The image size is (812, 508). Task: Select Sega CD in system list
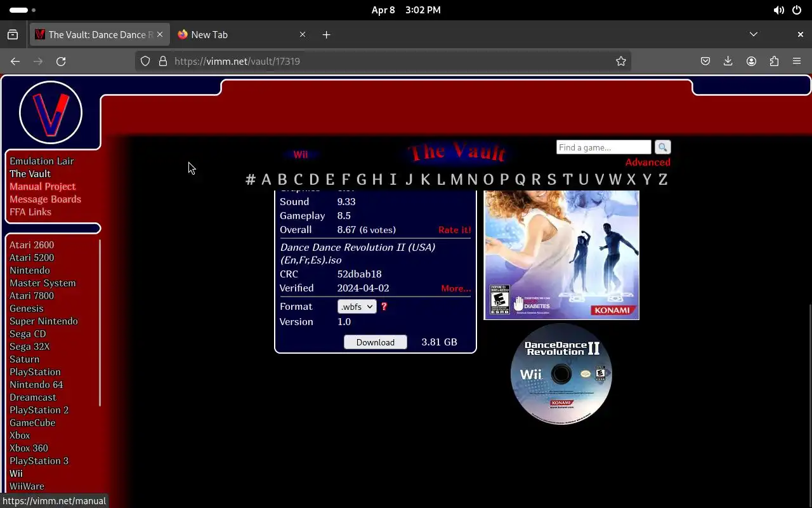tap(28, 333)
